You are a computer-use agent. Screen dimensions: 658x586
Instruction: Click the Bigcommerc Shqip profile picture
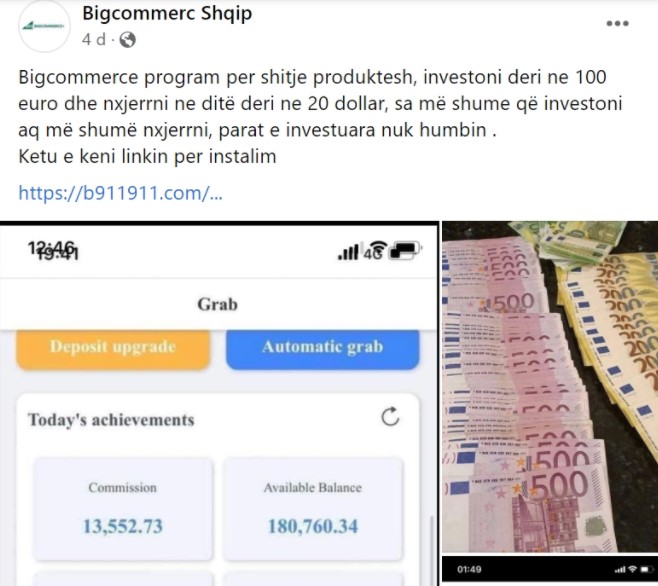point(44,26)
